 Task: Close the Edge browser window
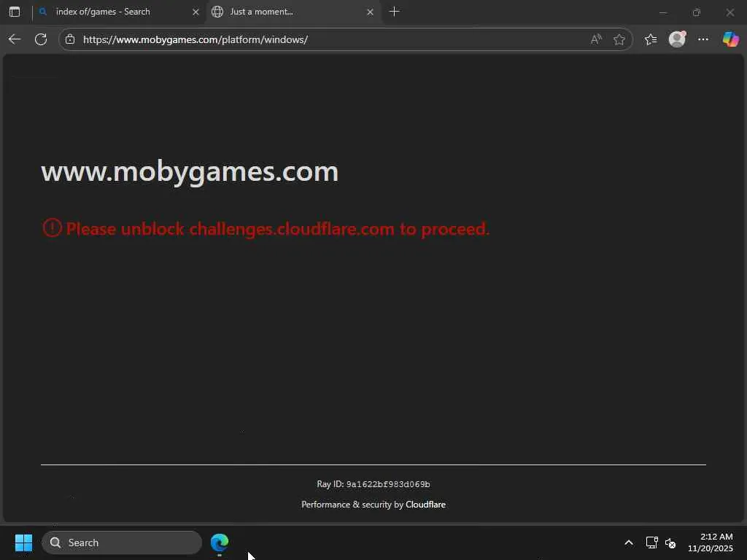tap(729, 12)
